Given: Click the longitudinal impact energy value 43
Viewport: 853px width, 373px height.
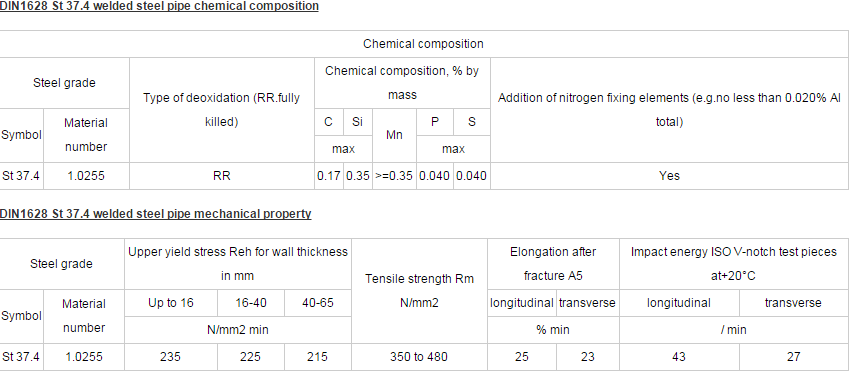Looking at the screenshot, I should pos(679,357).
